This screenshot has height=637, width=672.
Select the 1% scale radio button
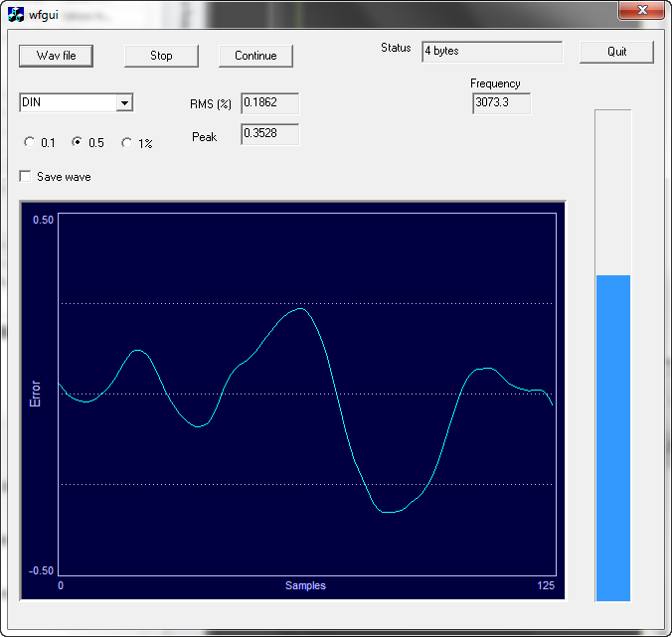(x=127, y=143)
